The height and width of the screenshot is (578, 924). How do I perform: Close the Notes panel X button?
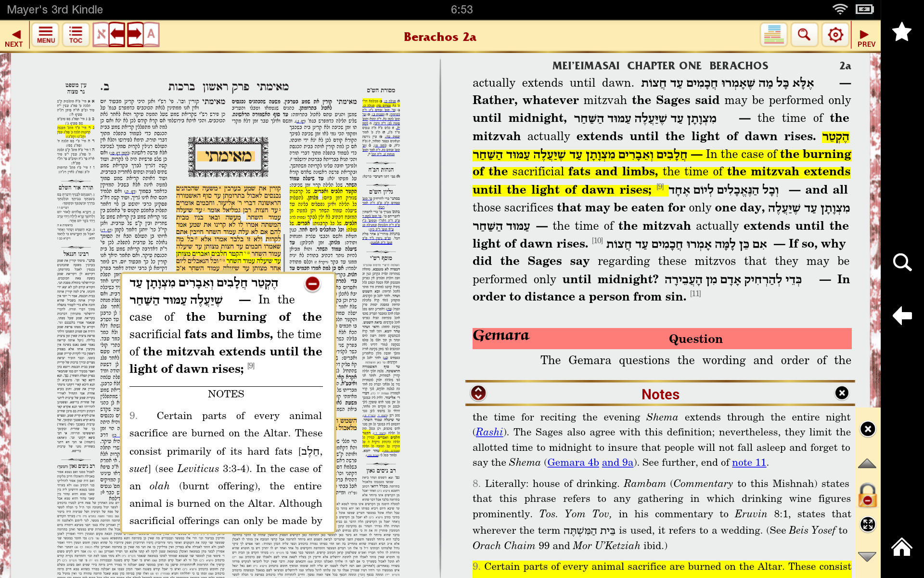coord(842,393)
